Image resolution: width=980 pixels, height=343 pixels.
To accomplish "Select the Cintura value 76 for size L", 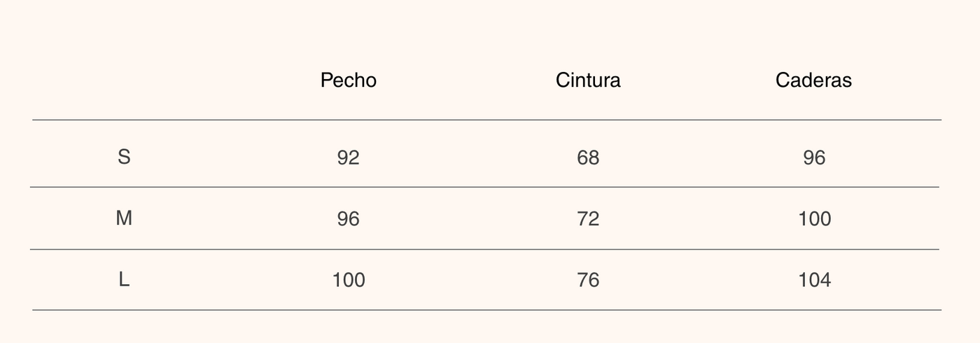I will coord(588,280).
